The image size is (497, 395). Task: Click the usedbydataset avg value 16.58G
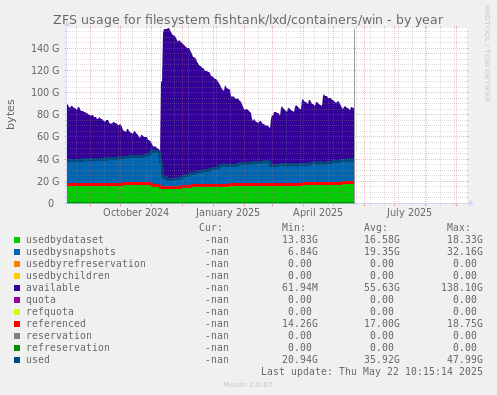click(x=382, y=240)
